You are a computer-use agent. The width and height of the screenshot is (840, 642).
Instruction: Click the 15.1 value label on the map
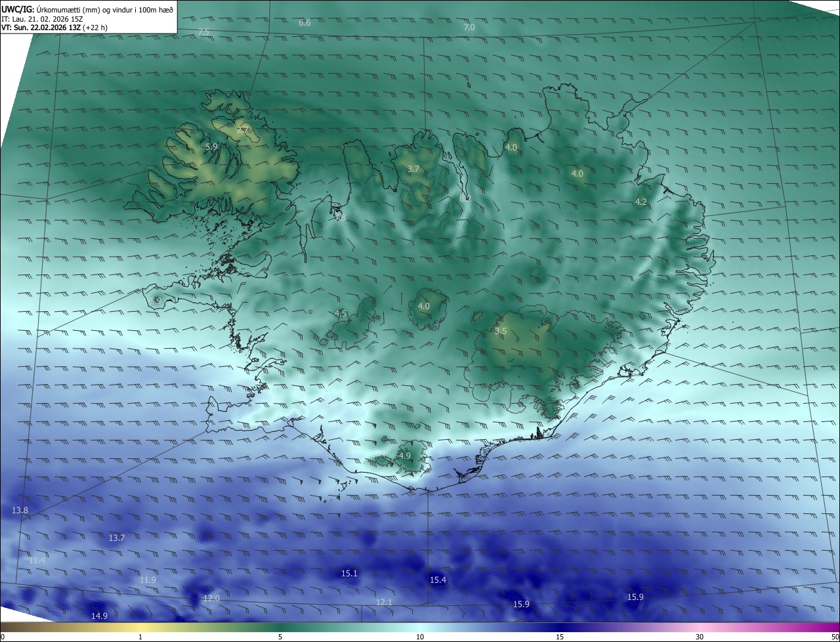pos(350,574)
